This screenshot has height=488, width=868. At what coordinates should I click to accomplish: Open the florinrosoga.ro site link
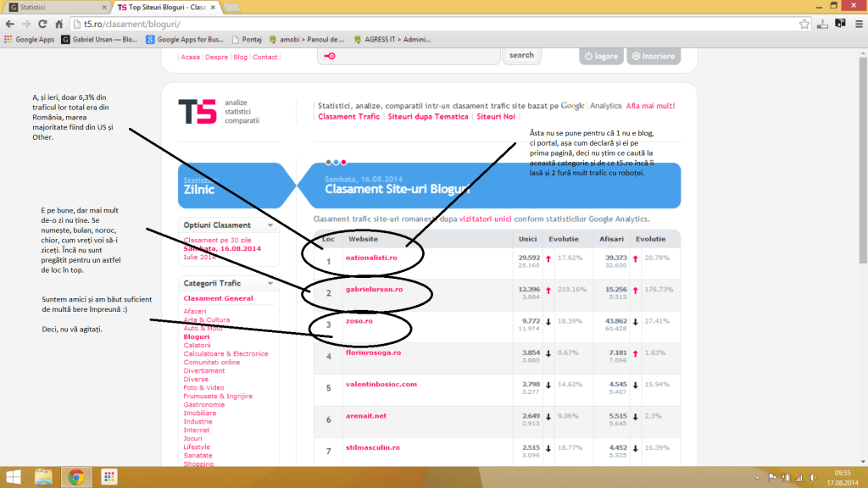373,352
